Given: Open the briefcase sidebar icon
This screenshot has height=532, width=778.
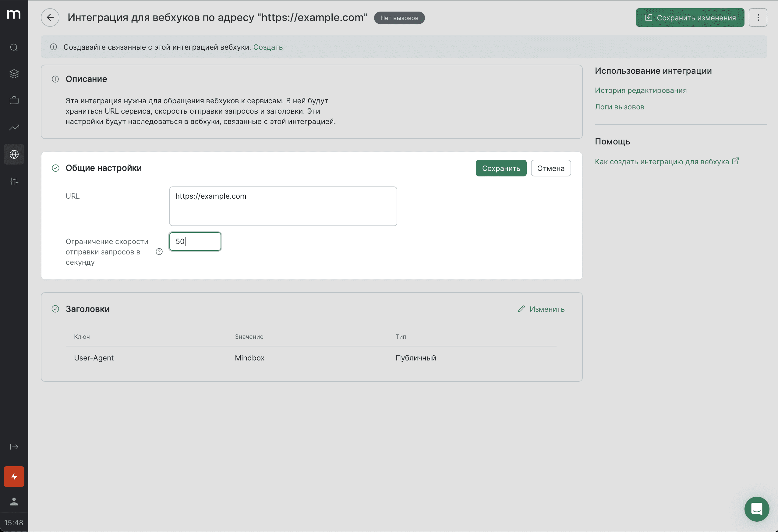Looking at the screenshot, I should (x=14, y=100).
